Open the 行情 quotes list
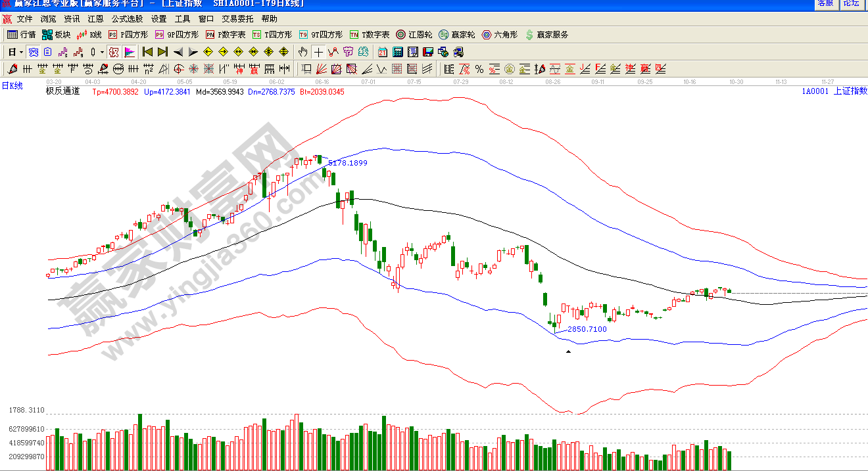The width and height of the screenshot is (868, 471). point(21,35)
